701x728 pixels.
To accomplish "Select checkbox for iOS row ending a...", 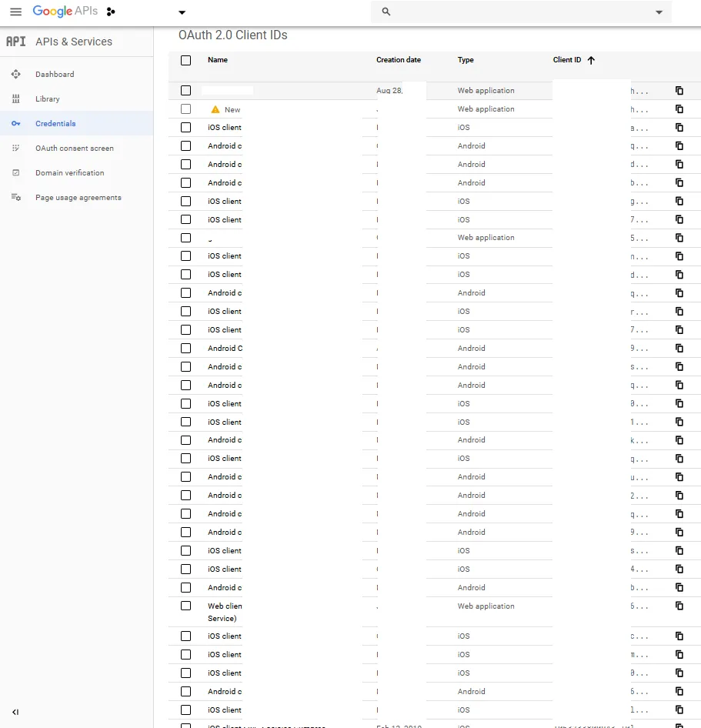I will point(185,127).
